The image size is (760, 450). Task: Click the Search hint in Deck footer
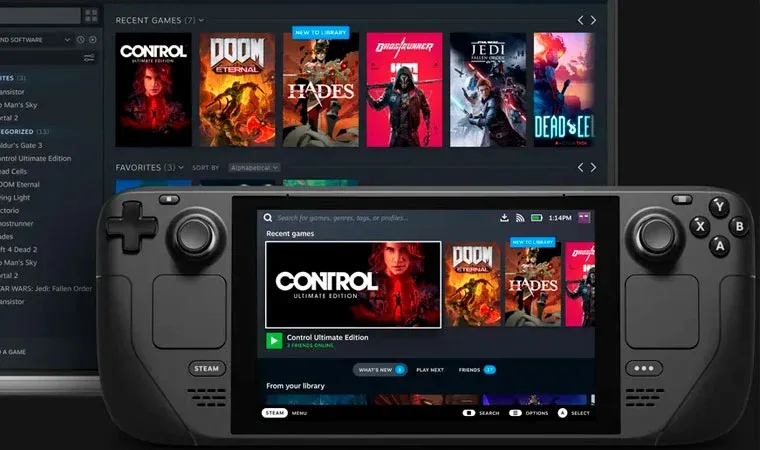point(481,413)
